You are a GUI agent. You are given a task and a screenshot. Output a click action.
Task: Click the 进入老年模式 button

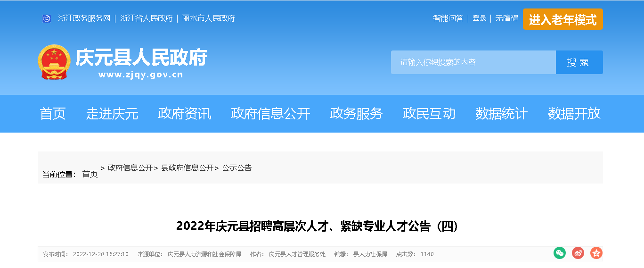[x=562, y=19]
